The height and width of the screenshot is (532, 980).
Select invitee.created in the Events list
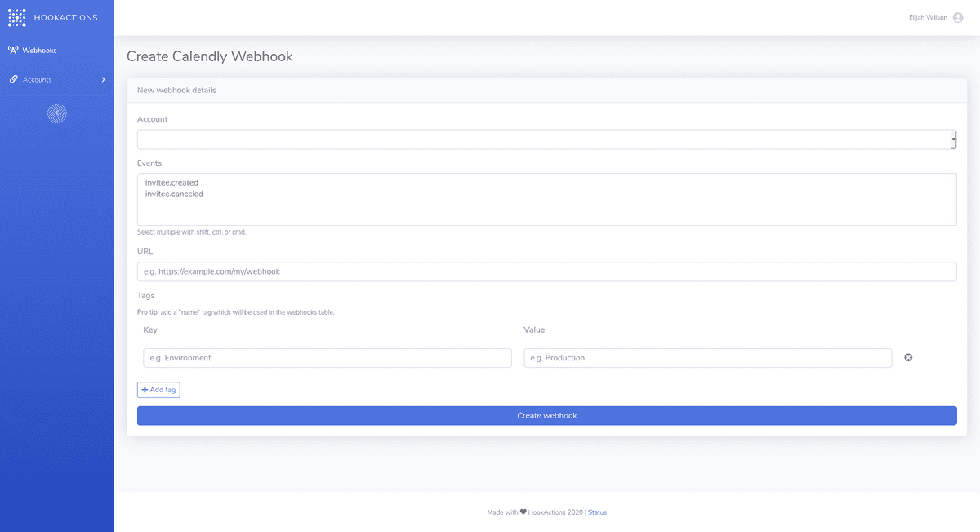click(x=171, y=181)
